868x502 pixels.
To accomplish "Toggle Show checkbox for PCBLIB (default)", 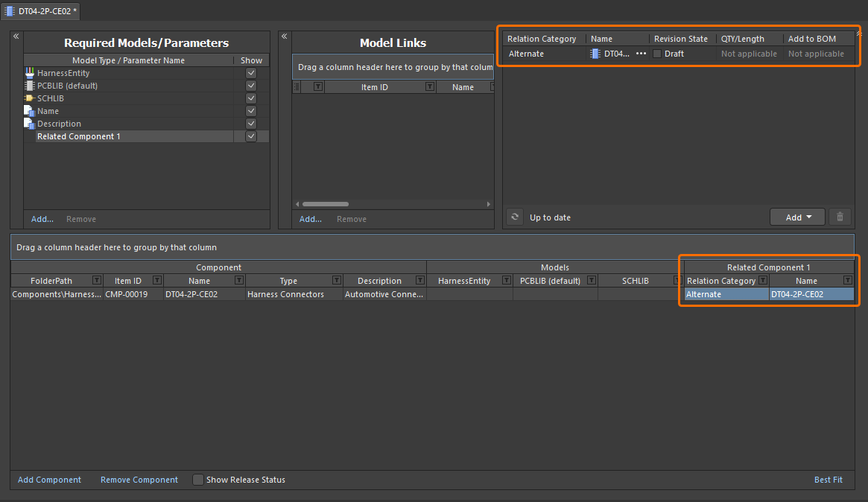I will click(251, 86).
